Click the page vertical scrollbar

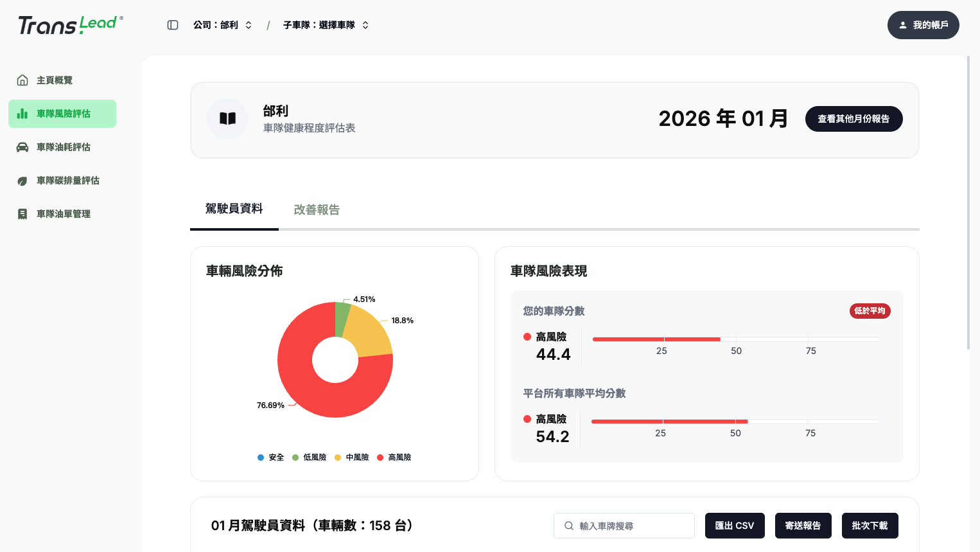969,203
